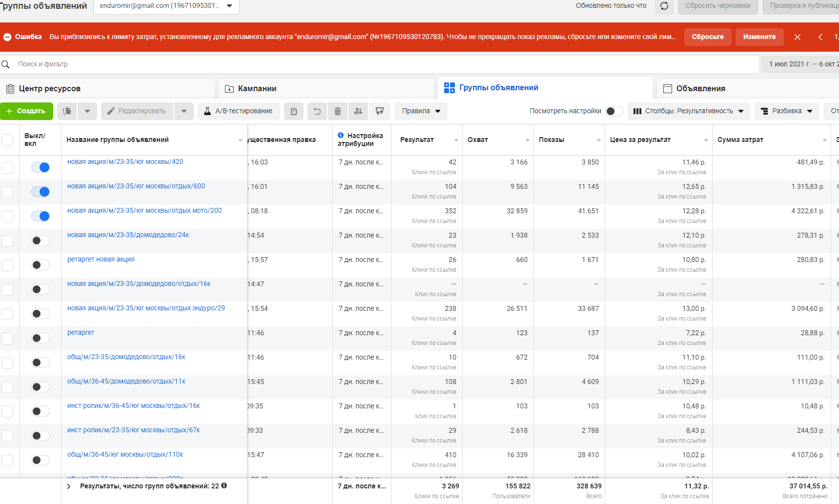Sort by Показы column

[569, 140]
